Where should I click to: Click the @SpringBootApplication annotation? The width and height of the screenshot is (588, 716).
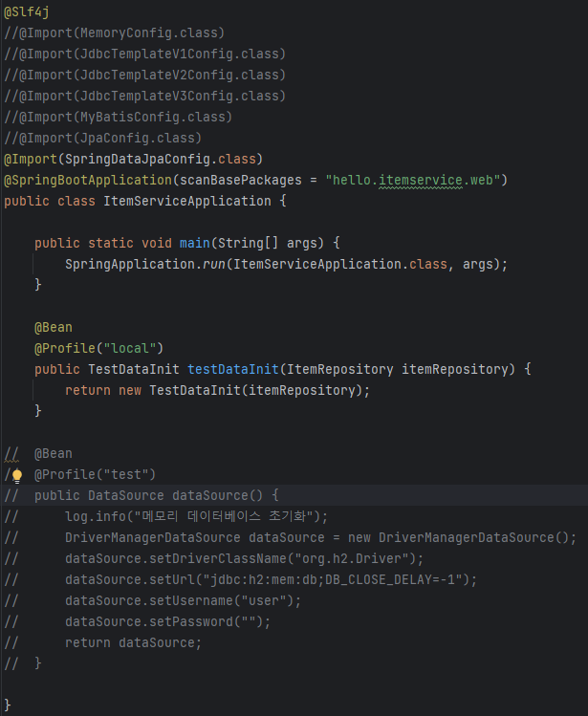[88, 180]
